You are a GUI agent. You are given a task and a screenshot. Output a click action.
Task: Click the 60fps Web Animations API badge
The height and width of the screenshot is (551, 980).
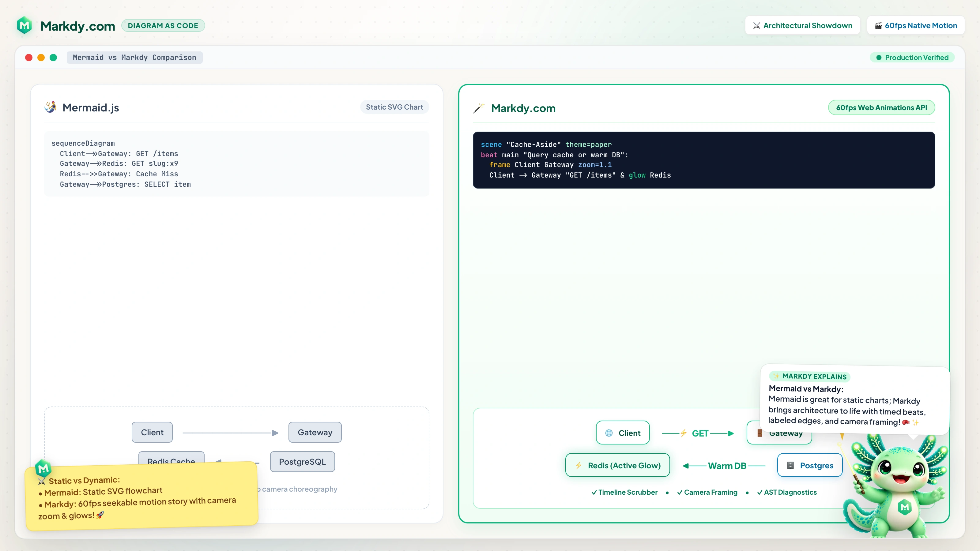click(x=881, y=108)
